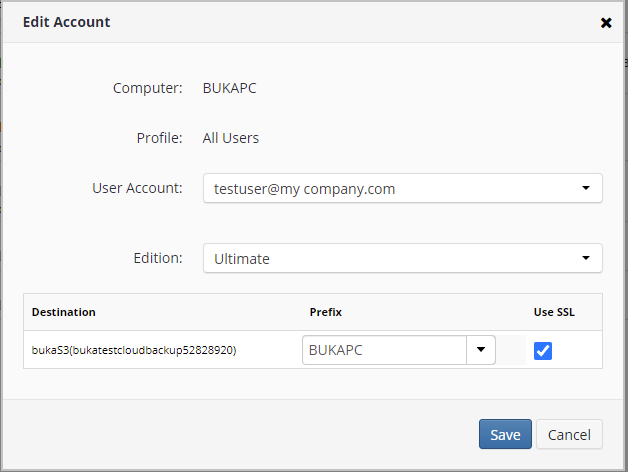Click the BUKAPC computer name value
628x472 pixels.
click(x=229, y=88)
